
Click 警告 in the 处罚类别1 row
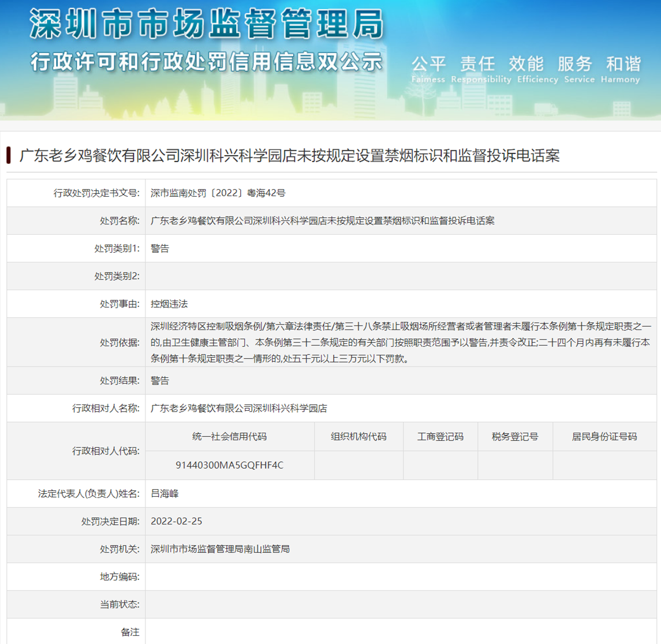(x=160, y=249)
